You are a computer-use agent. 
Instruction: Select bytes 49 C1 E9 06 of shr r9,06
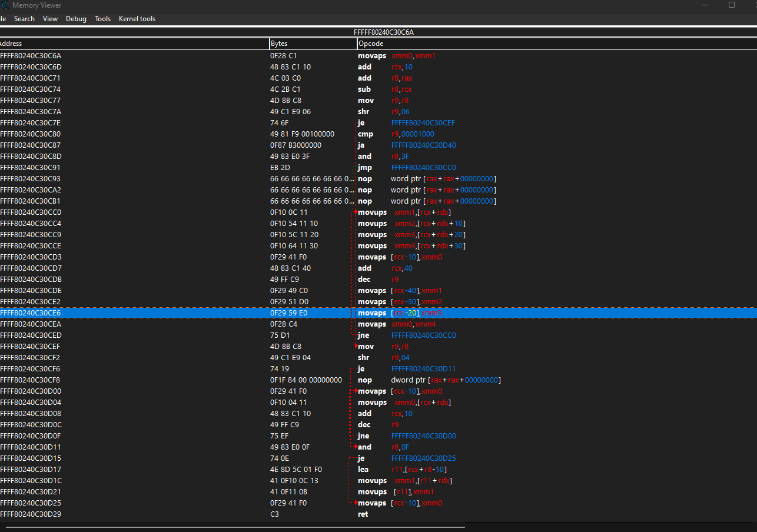pos(290,112)
